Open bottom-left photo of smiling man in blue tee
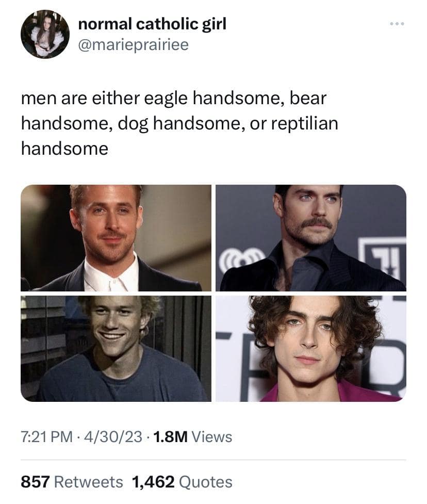 (116, 349)
